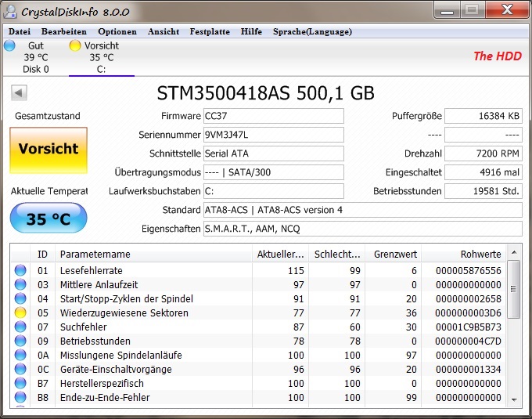This screenshot has width=532, height=419.
Task: Click the blue status dot for Betriebsstunden row 09
Action: tap(20, 341)
